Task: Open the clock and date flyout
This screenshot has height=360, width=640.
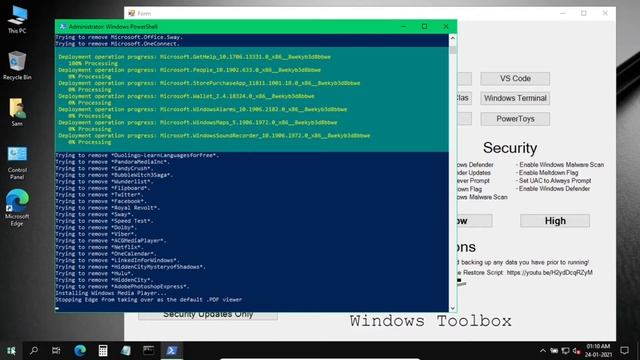Action: [598, 351]
